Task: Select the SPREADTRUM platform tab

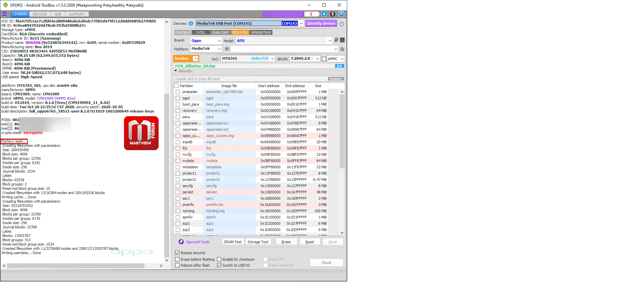Action: pyautogui.click(x=261, y=33)
